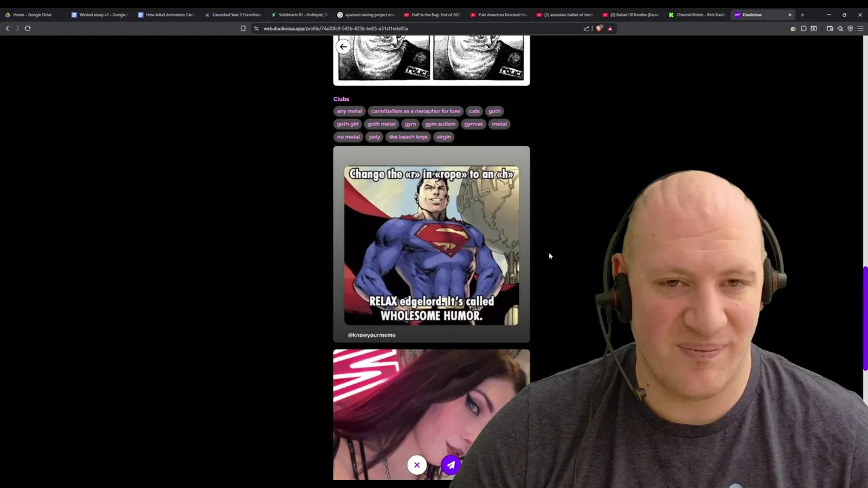Screen dimensions: 868x488
Task: Switch to the How Adult Animation Can tab
Action: [166, 15]
